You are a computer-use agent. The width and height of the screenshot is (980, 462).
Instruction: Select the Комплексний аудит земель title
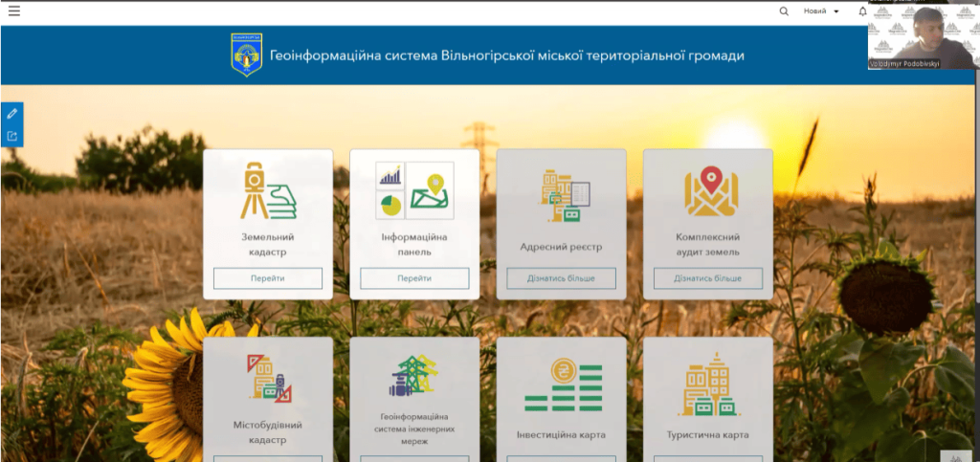(x=708, y=245)
